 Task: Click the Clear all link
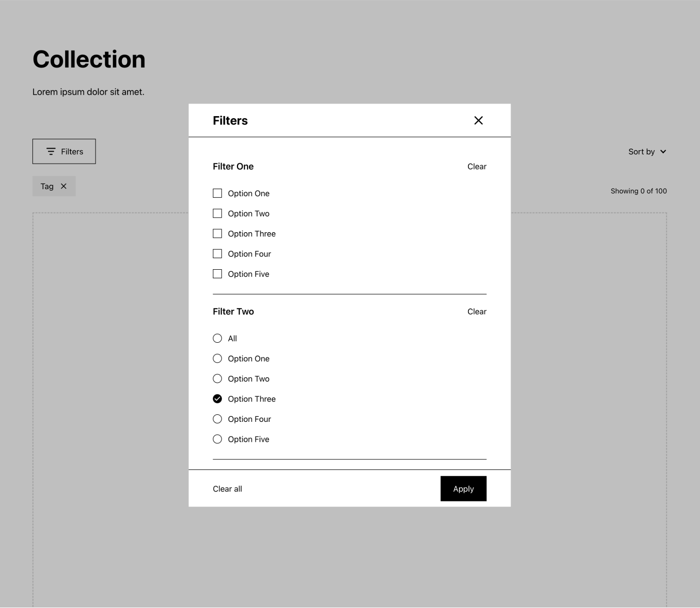click(227, 489)
